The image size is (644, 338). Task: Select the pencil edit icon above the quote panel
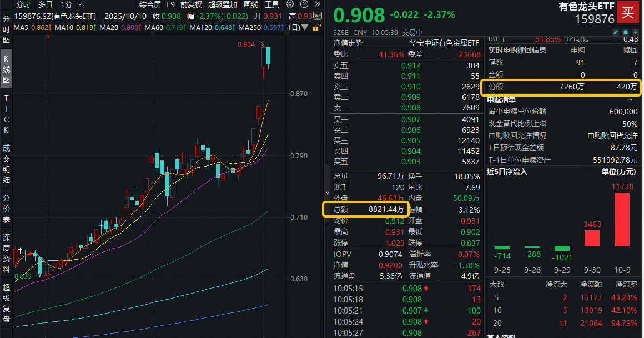click(x=615, y=32)
